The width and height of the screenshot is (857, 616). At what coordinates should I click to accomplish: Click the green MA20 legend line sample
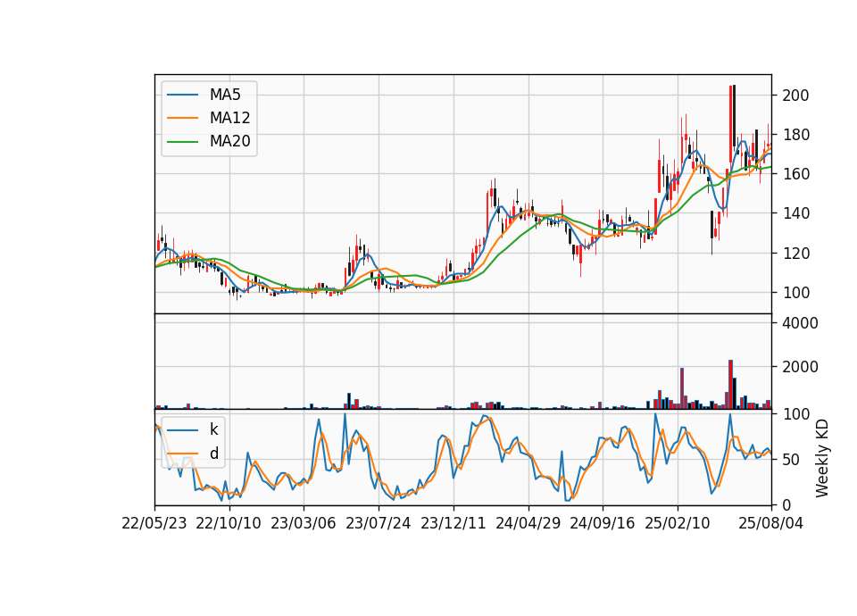(182, 142)
